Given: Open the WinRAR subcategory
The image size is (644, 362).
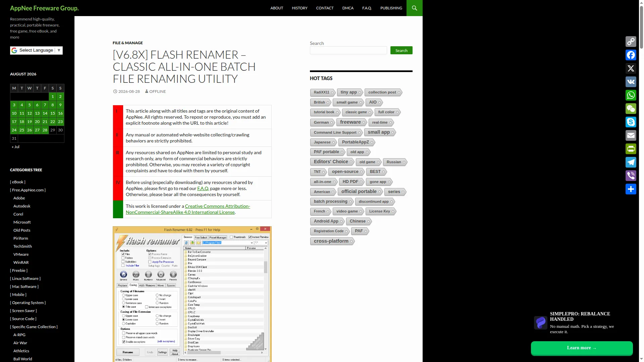Looking at the screenshot, I should [x=21, y=262].
